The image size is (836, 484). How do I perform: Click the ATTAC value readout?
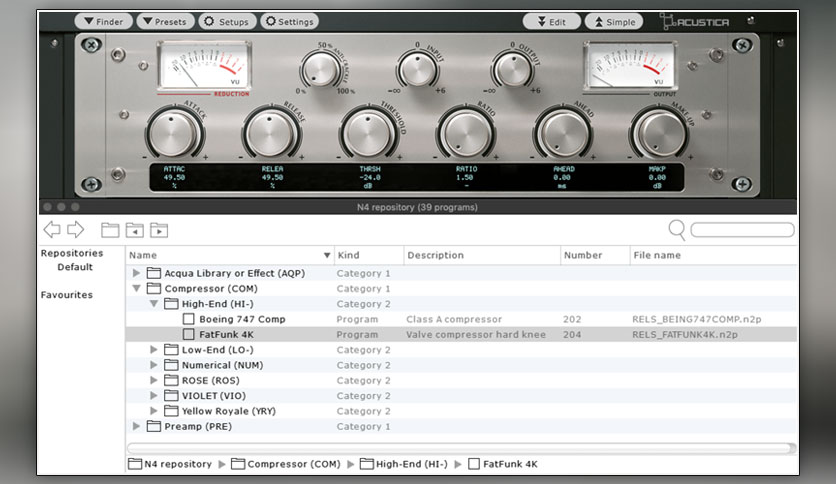[174, 177]
